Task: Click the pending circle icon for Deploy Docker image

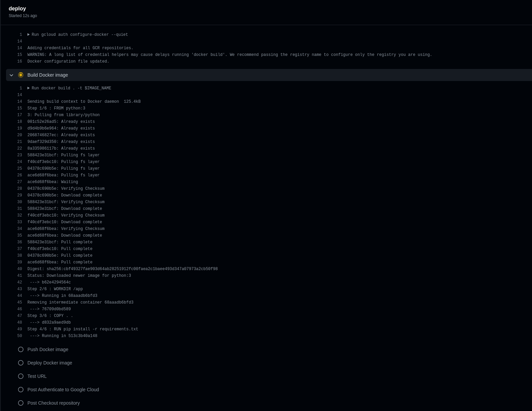Action: point(21,363)
